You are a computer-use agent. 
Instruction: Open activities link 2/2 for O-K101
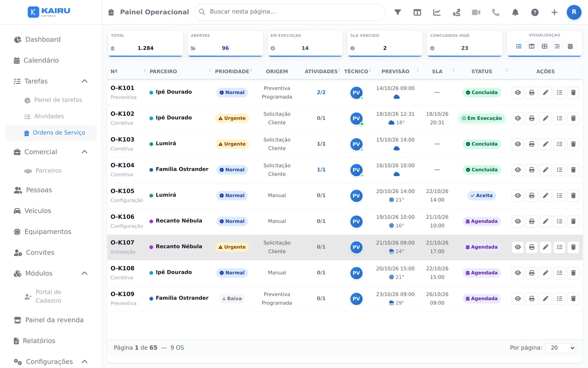(321, 92)
